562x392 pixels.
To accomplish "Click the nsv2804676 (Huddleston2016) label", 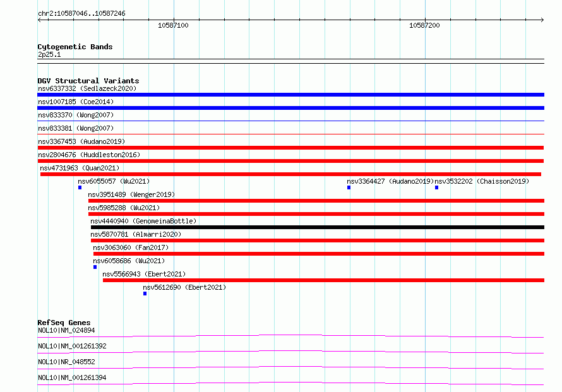I will [x=89, y=155].
